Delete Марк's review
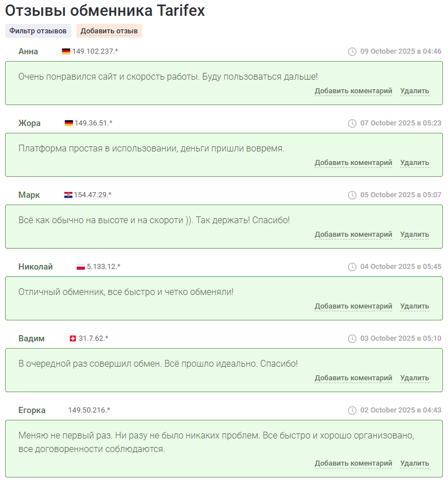The image size is (448, 482). (x=414, y=235)
